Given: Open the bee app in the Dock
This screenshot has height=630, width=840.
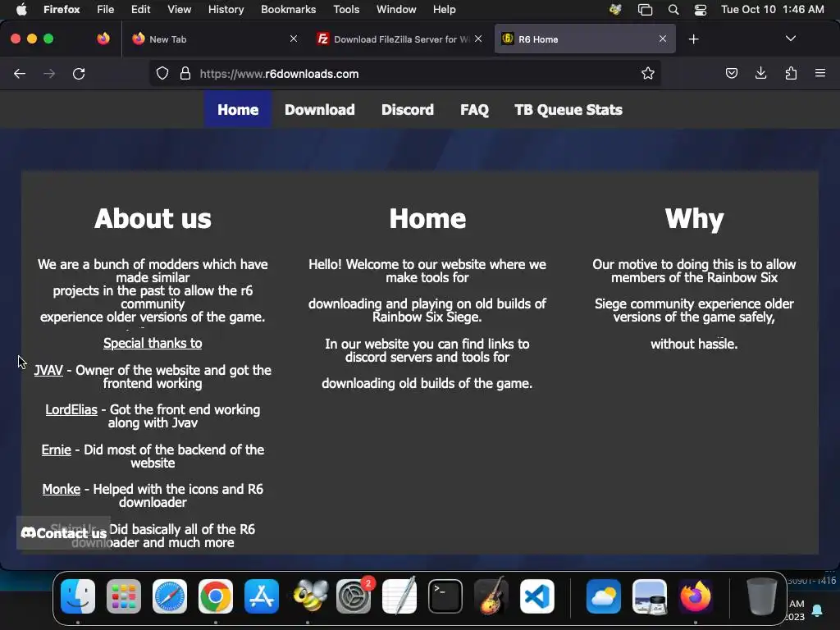Looking at the screenshot, I should coord(310,596).
